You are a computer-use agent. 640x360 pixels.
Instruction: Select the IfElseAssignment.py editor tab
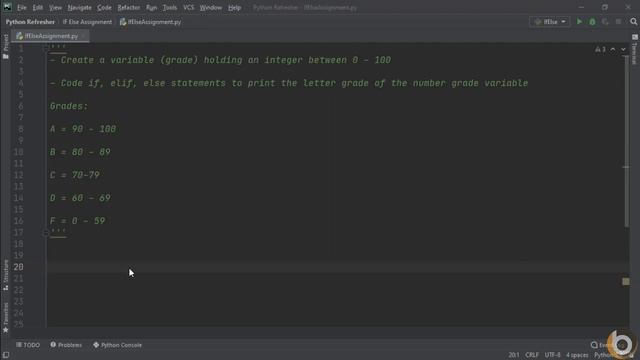[x=51, y=36]
